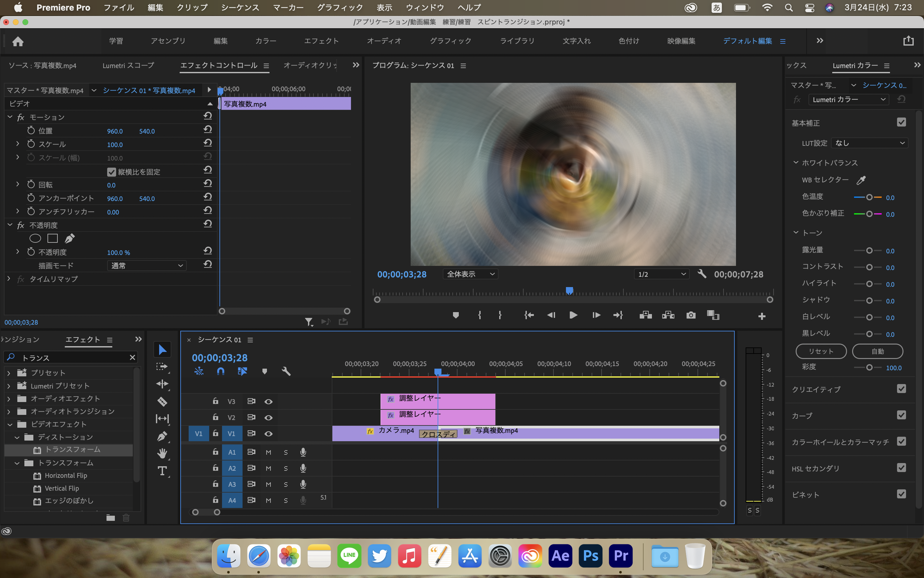This screenshot has height=578, width=924.
Task: Open program monitor wrench settings
Action: click(702, 274)
